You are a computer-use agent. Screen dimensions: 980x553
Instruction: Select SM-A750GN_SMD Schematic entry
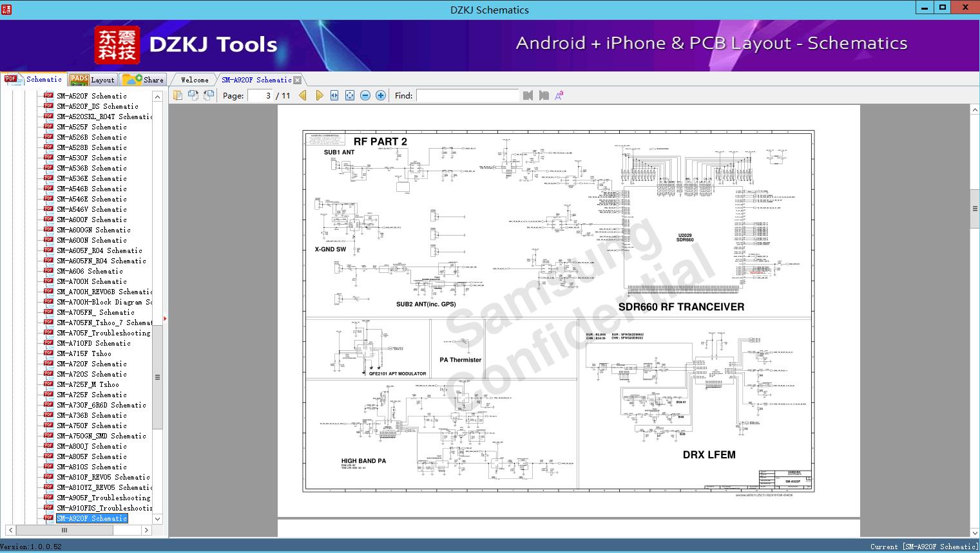(x=101, y=436)
